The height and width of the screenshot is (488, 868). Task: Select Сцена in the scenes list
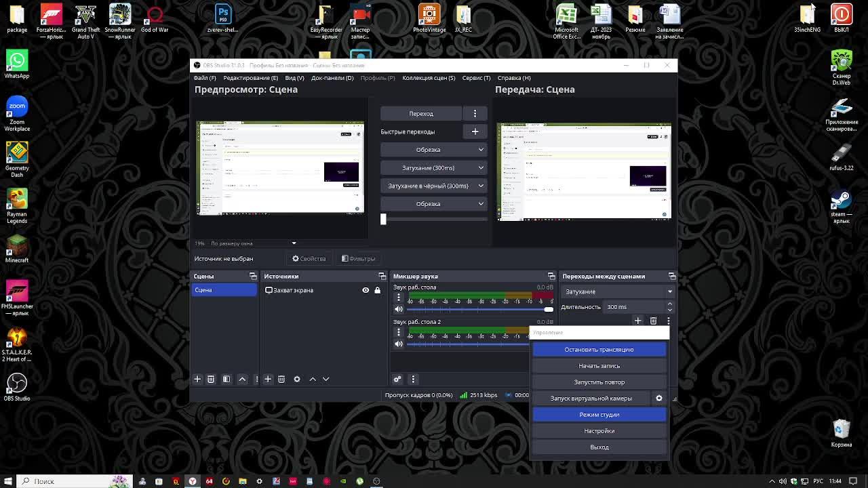click(x=224, y=290)
